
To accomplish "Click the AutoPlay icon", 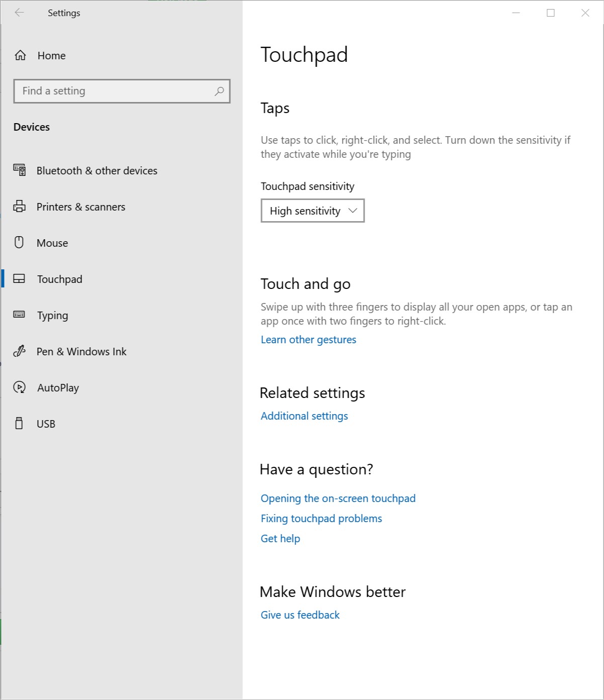I will click(x=19, y=387).
